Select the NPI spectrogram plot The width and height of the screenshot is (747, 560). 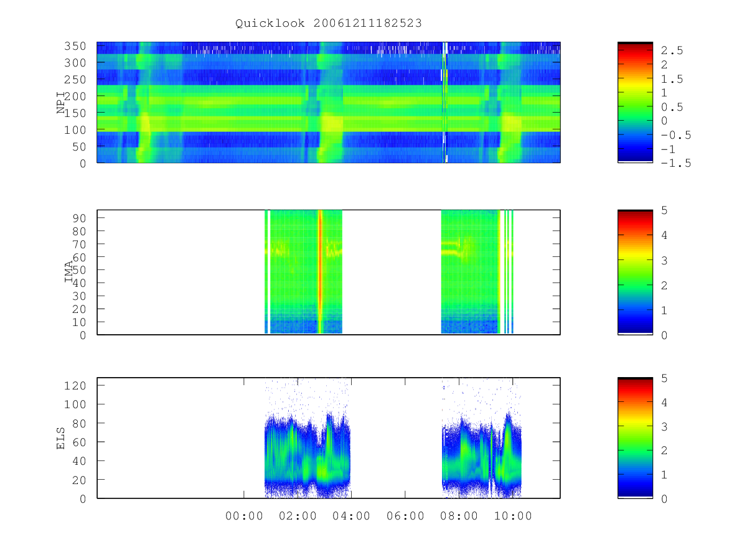(329, 102)
